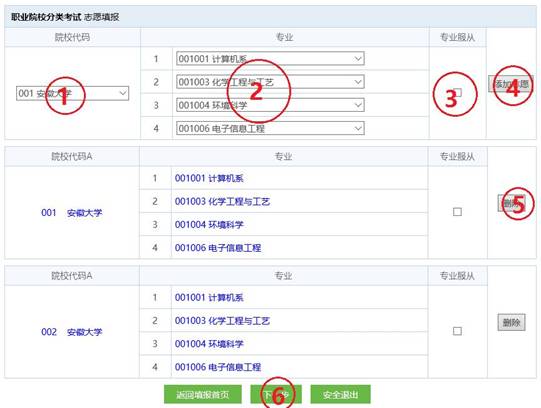Click the 001 安徽大学 link in the saved list
The image size is (541, 408).
pos(72,213)
